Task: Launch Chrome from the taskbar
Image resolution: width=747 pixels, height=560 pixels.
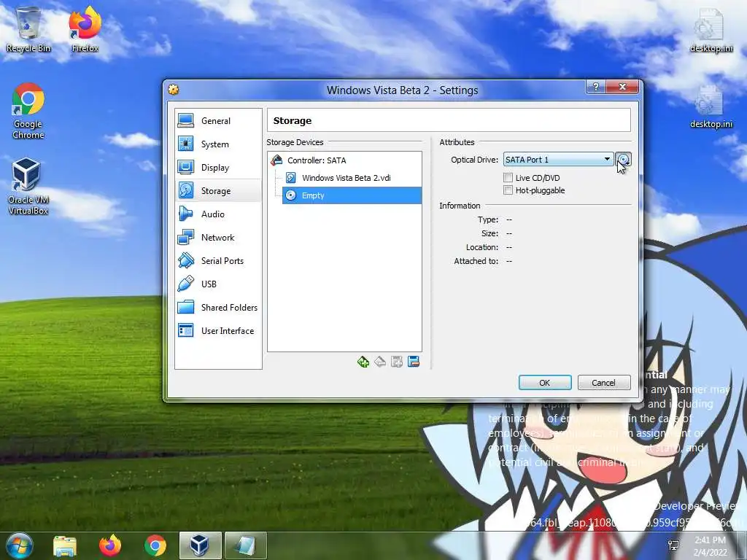Action: pos(155,545)
